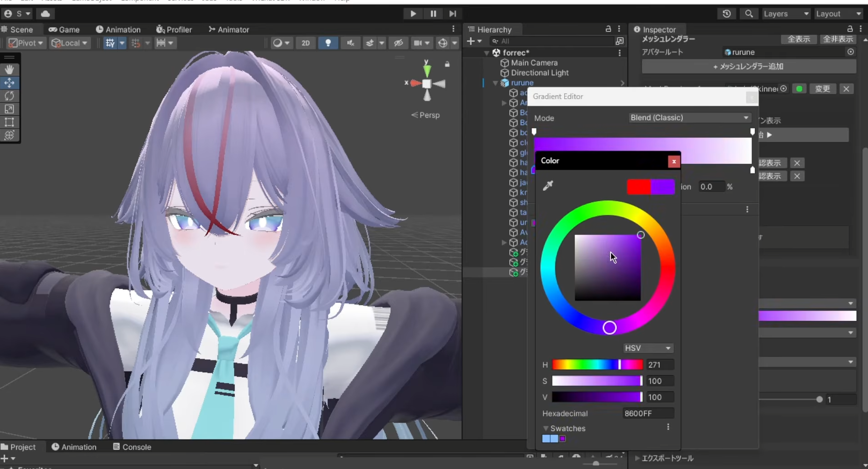
Task: Select the purple swatch in Swatches
Action: click(x=562, y=439)
